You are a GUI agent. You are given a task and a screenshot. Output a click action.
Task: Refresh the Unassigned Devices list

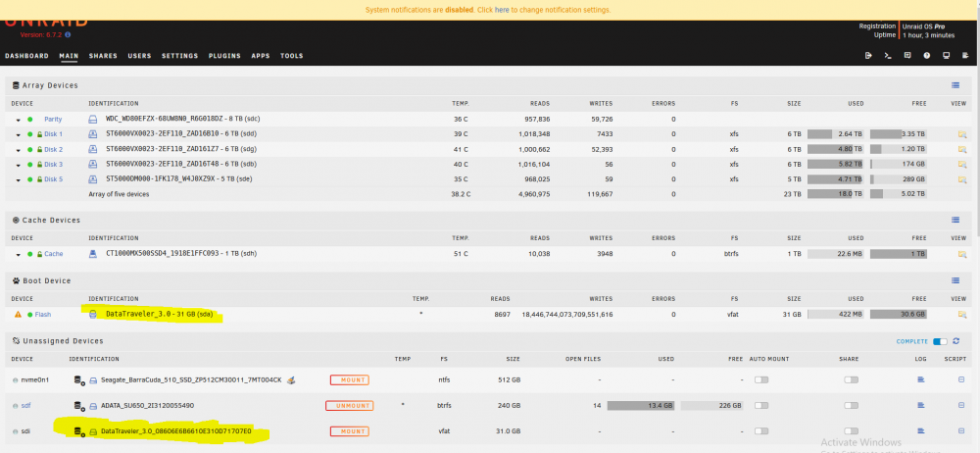tap(955, 341)
